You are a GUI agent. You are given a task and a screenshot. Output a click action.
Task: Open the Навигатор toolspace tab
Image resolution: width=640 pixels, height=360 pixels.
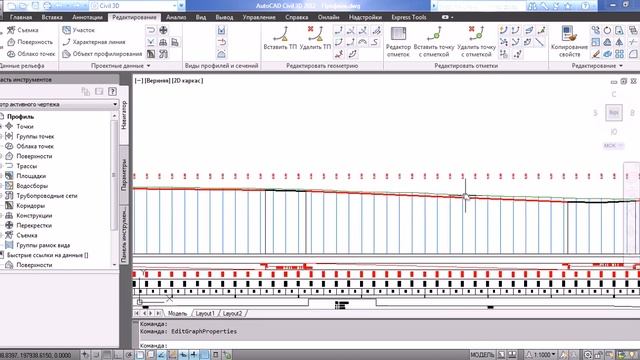click(x=124, y=115)
